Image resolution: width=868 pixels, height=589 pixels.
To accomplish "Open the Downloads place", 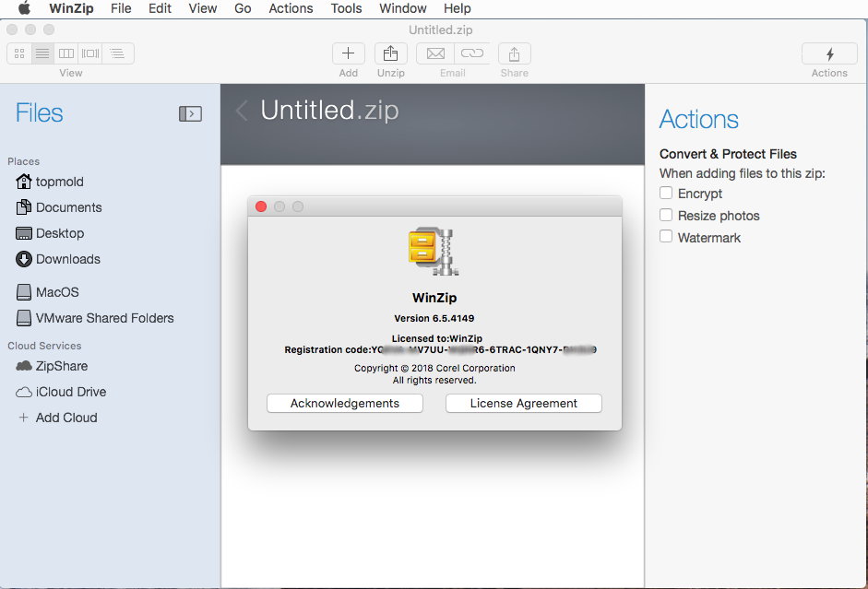I will point(58,259).
